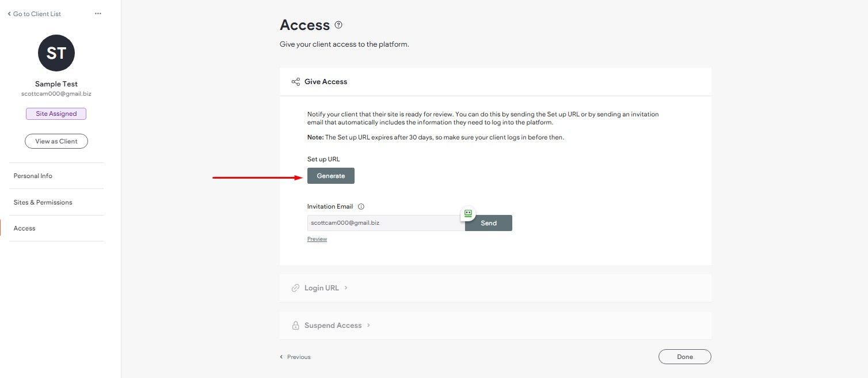Click the Access help question mark icon
868x378 pixels.
click(338, 25)
